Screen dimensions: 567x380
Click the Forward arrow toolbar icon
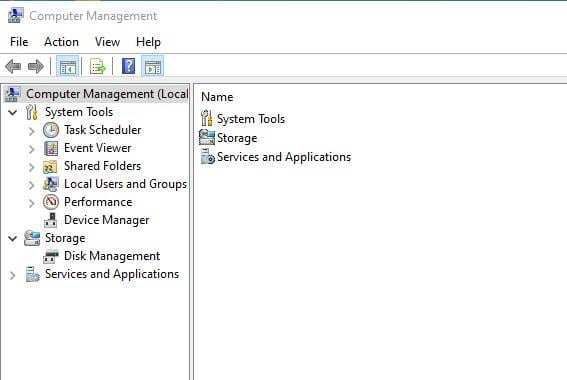click(x=36, y=67)
